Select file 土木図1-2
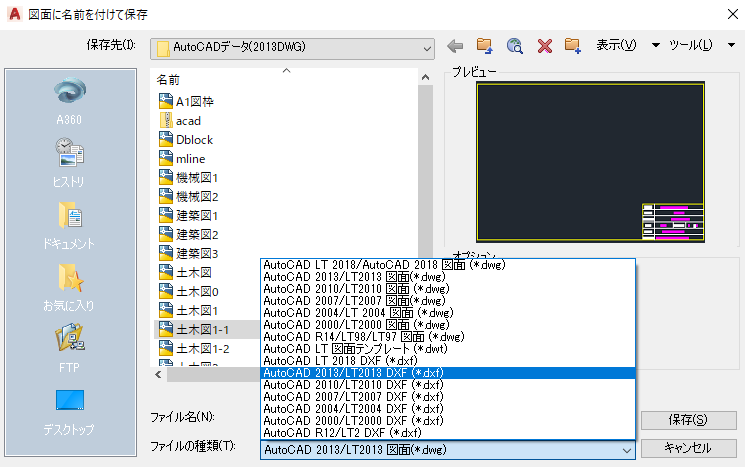 pyautogui.click(x=194, y=348)
